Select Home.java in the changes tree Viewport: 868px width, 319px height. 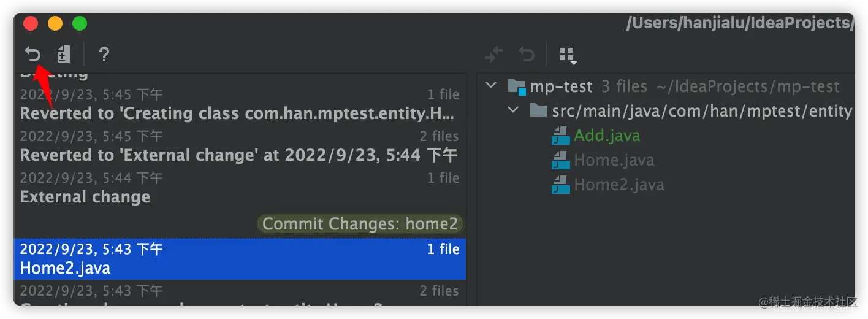coord(614,160)
